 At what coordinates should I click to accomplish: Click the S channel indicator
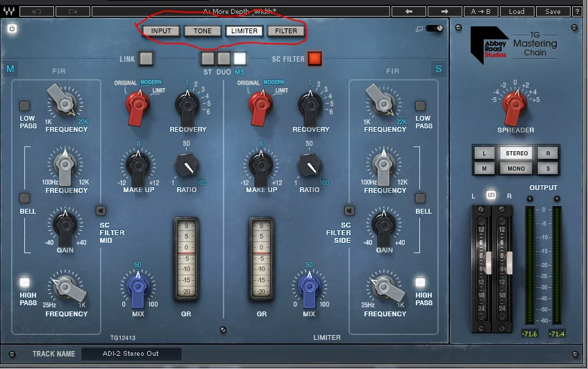(x=438, y=69)
